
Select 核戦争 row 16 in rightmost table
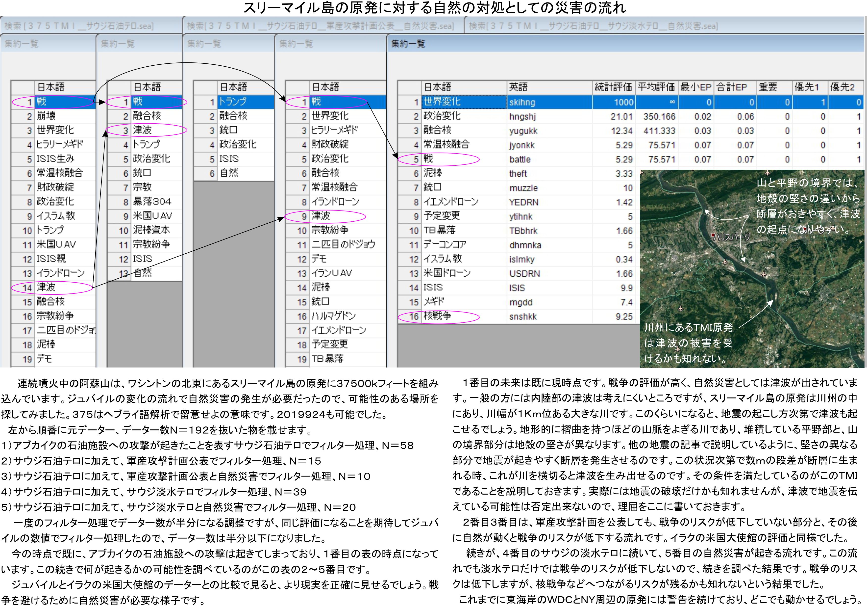(x=438, y=316)
